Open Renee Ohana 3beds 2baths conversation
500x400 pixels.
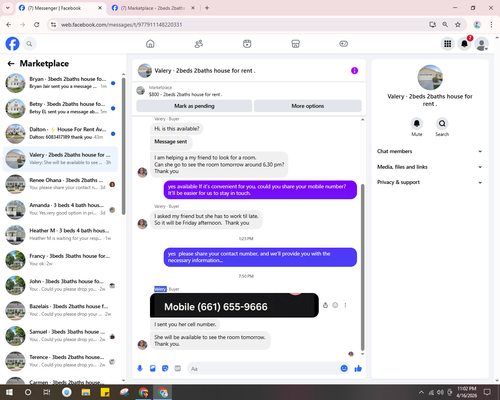tap(60, 184)
